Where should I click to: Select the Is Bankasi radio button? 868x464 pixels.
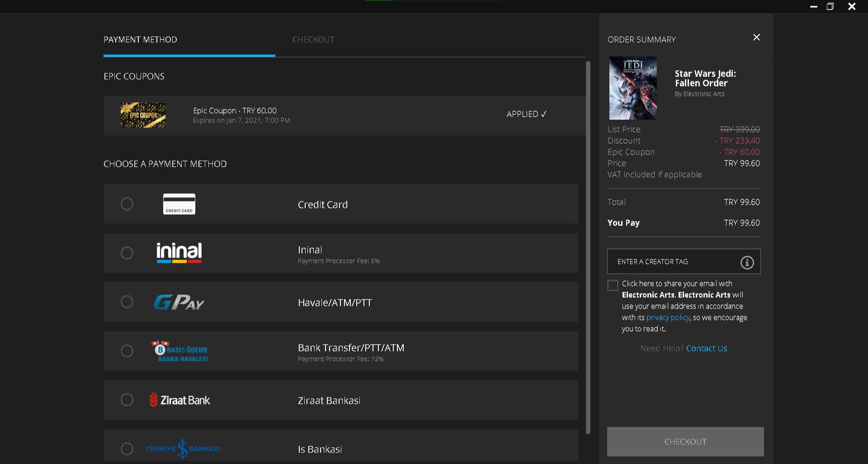point(127,449)
